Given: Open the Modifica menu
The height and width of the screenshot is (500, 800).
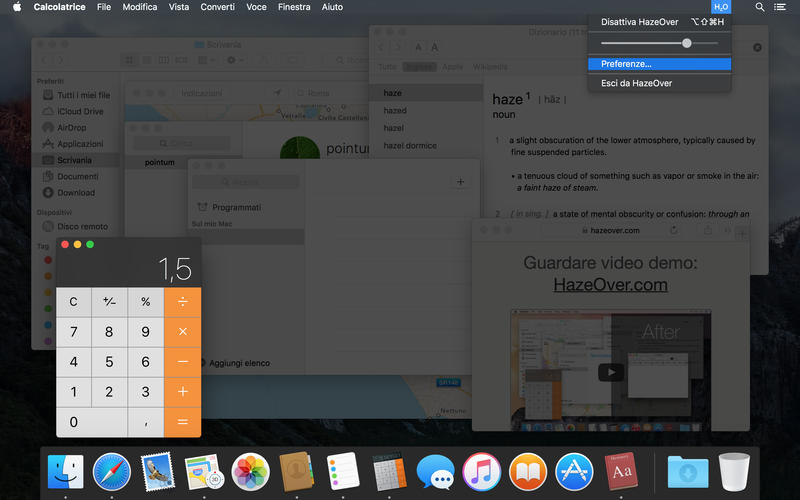Looking at the screenshot, I should tap(139, 7).
